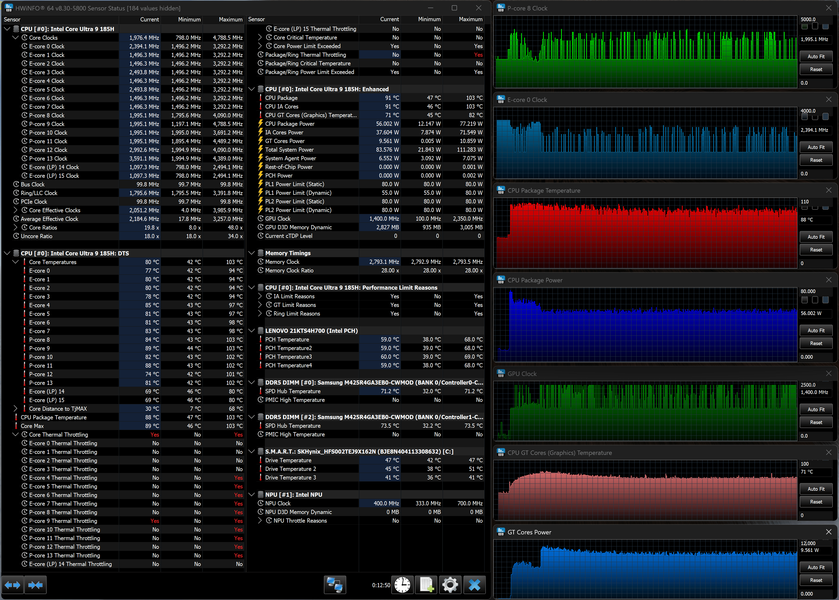Click Reset in CPU GT Cores (Graphics) Temperature graph
Image resolution: width=839 pixels, height=600 pixels.
pyautogui.click(x=815, y=502)
